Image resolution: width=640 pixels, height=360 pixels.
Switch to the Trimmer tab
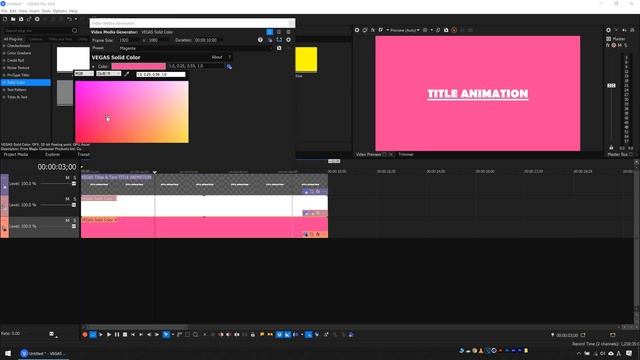coord(406,155)
